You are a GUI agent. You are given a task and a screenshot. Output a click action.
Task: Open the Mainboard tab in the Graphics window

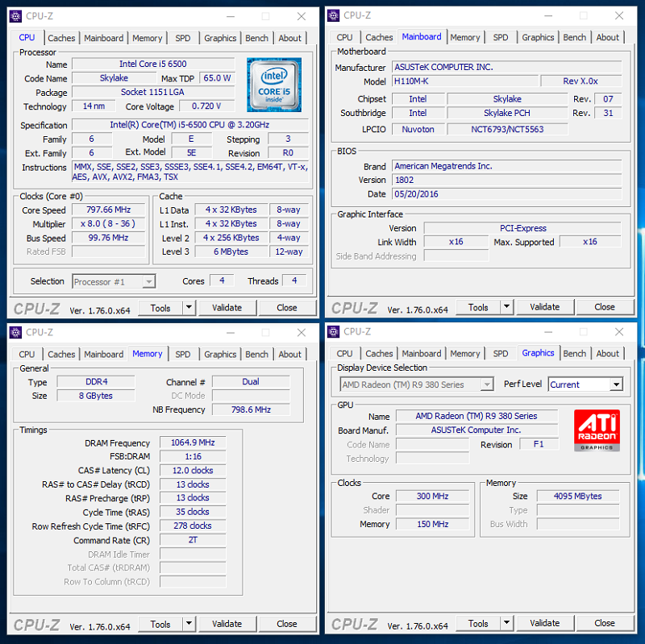(421, 353)
